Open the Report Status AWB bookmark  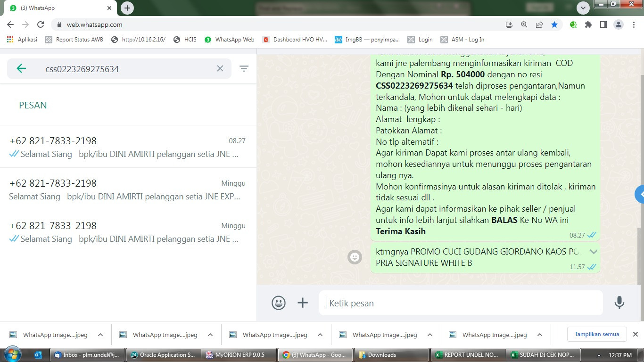74,40
